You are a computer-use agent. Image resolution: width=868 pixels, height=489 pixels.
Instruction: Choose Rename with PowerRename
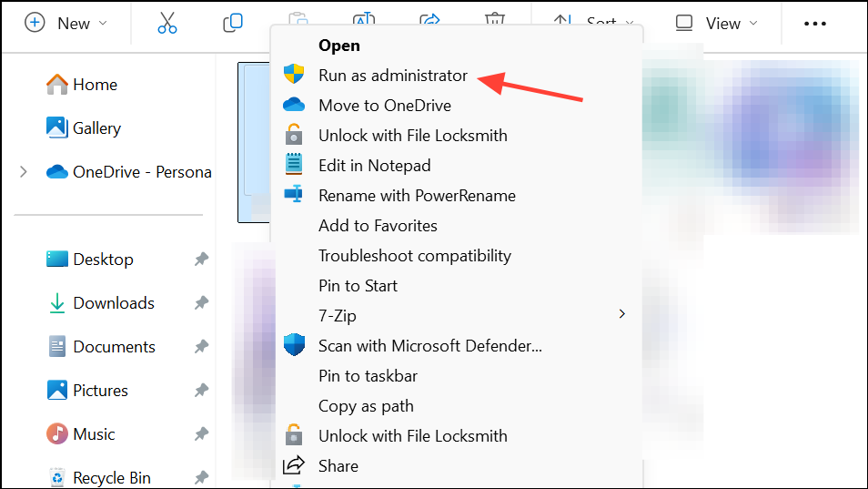pos(417,196)
